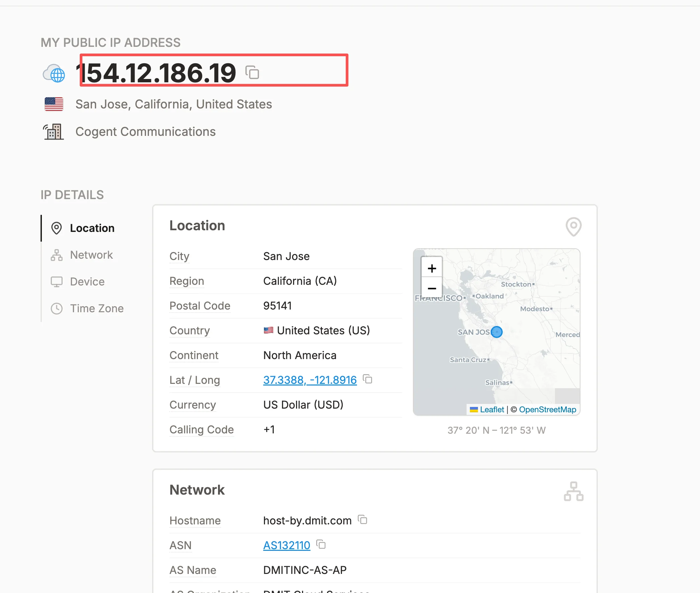Switch to the Network section in IP Details
The image size is (700, 593).
pyautogui.click(x=91, y=255)
